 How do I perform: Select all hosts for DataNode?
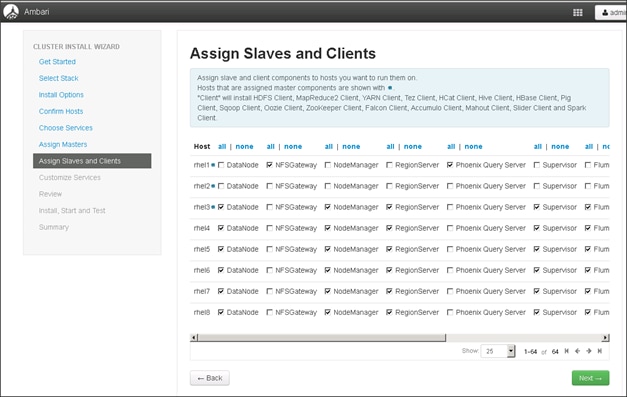click(222, 146)
